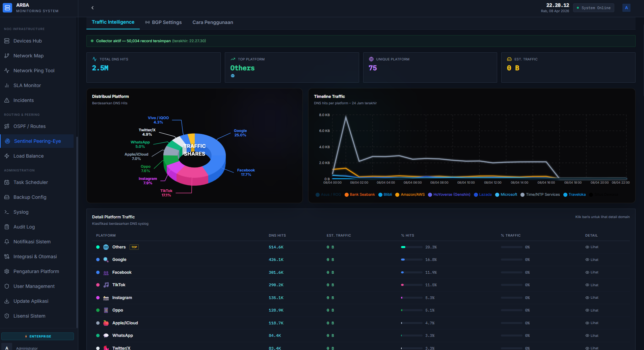
Task: Select the Instagram row in the platform table
Action: pos(361,298)
